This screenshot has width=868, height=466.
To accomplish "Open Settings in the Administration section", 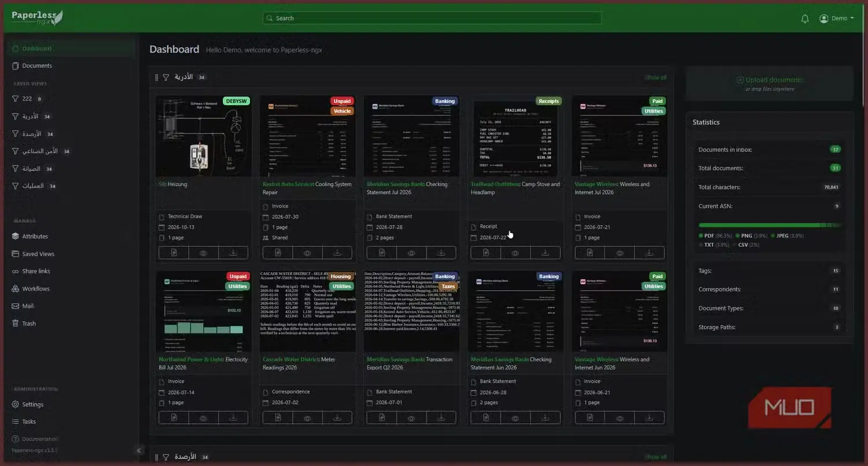I will (x=32, y=404).
